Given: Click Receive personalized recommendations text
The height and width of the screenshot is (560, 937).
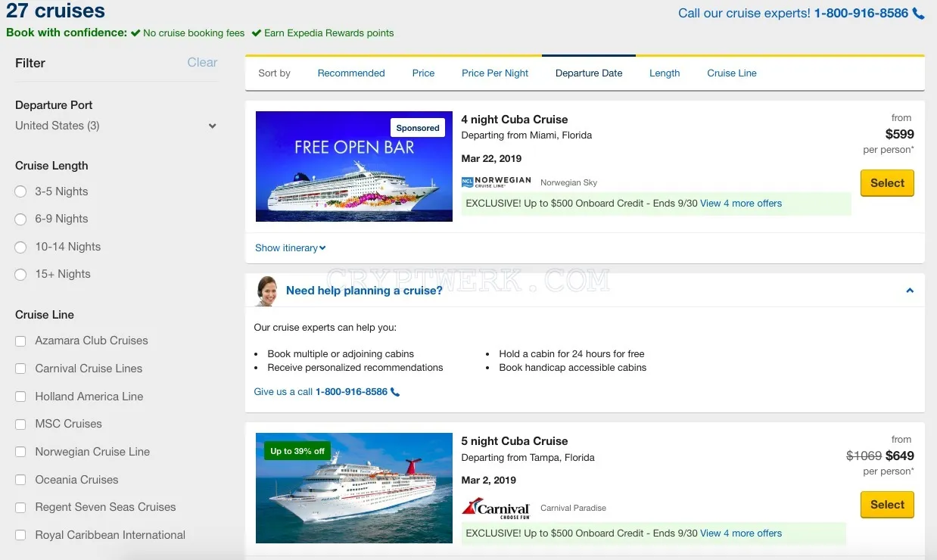Looking at the screenshot, I should point(355,368).
